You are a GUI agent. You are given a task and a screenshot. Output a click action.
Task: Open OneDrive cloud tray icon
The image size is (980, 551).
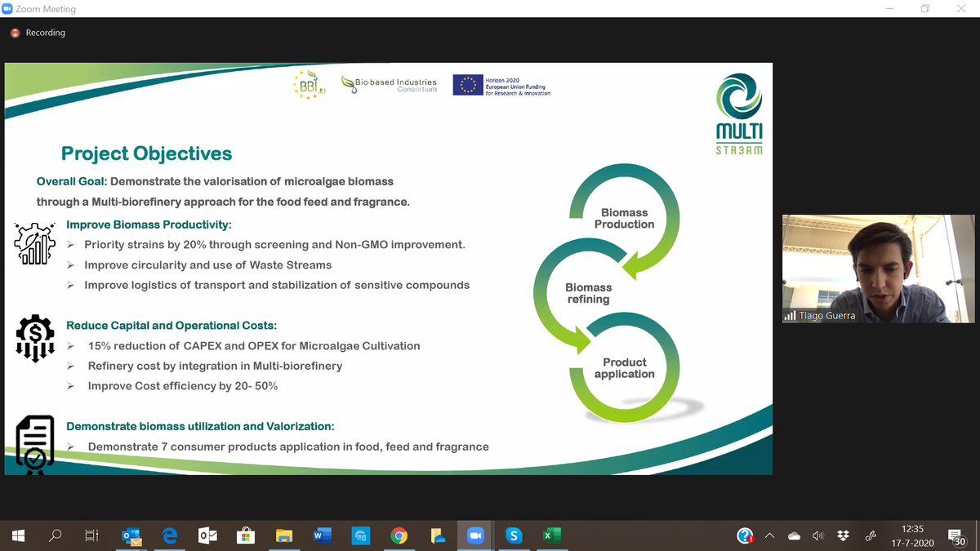[794, 536]
